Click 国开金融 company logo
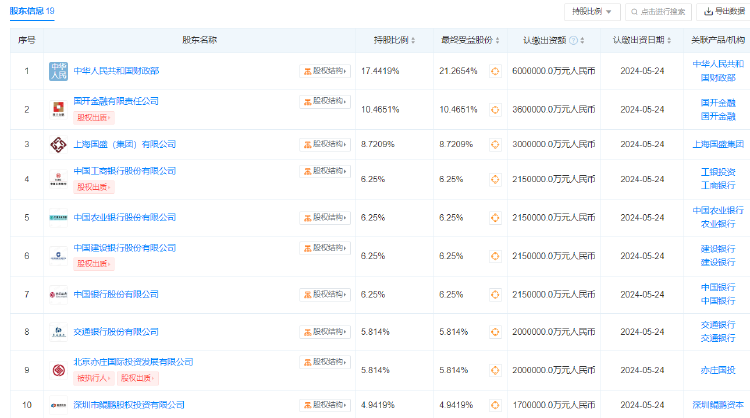Viewport: 750px width, 418px height. coord(58,110)
